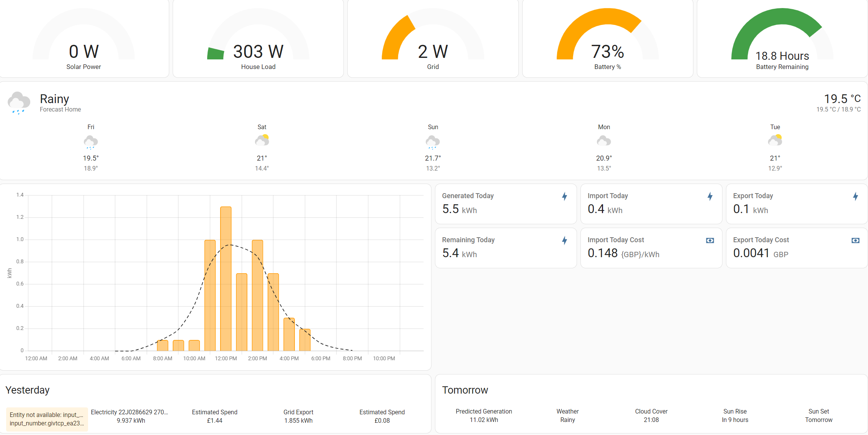Open the Predicted Generation 11.02 kWh entry
Image resolution: width=868 pixels, height=435 pixels.
(484, 415)
